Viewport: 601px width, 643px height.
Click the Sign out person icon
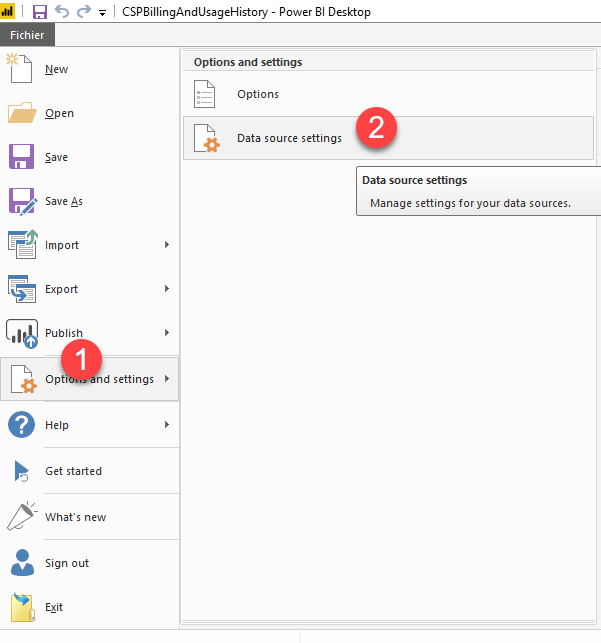pyautogui.click(x=22, y=563)
